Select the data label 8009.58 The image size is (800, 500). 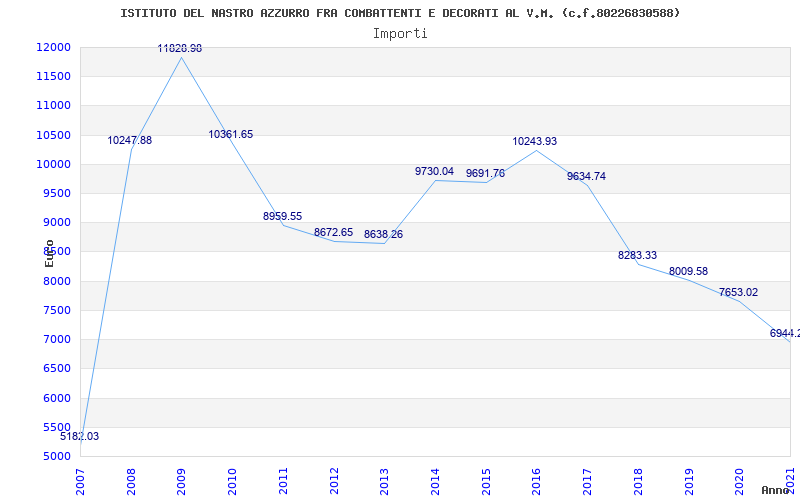[x=688, y=271]
